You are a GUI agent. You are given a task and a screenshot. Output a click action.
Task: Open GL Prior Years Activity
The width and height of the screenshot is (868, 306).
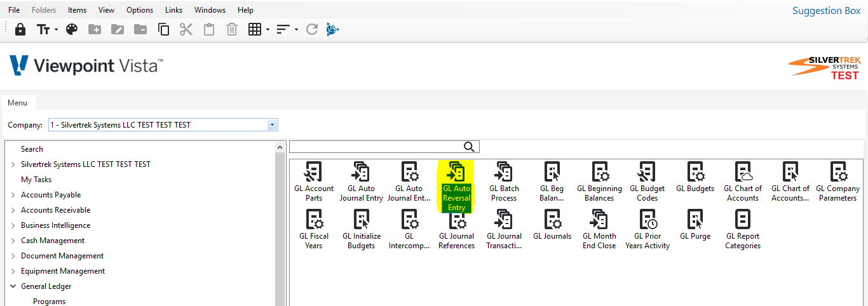[x=648, y=229]
